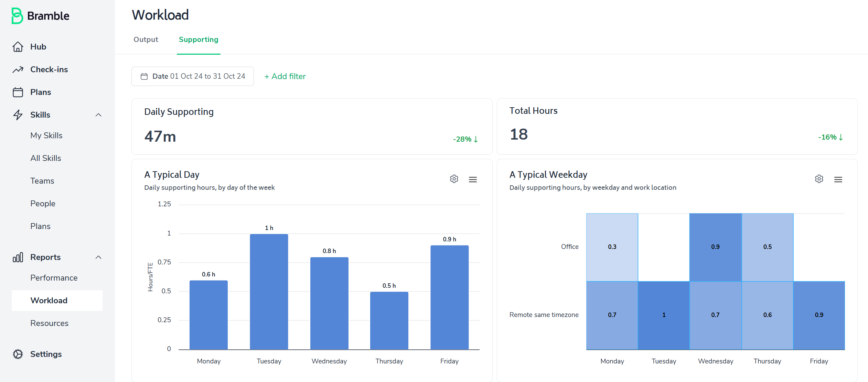Click the Check-ins trend icon
Image resolution: width=868 pixels, height=382 pixels.
(18, 69)
